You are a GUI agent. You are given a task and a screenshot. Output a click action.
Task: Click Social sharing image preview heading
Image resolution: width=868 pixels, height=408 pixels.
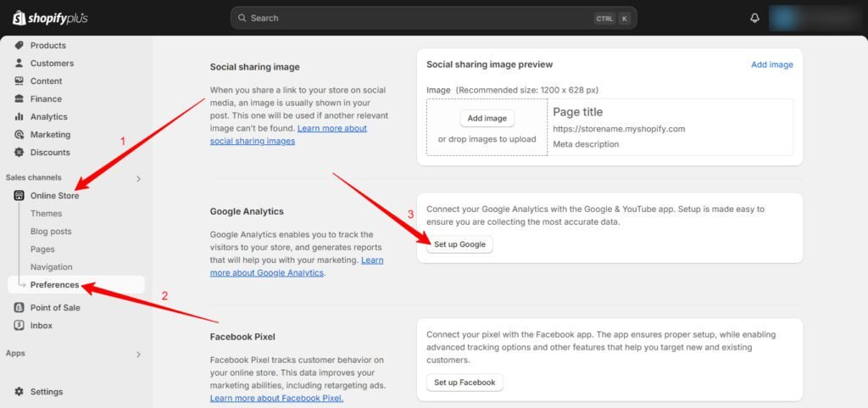tap(489, 64)
